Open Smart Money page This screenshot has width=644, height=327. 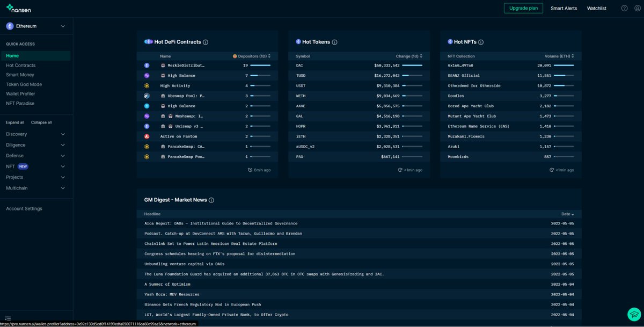tap(20, 75)
